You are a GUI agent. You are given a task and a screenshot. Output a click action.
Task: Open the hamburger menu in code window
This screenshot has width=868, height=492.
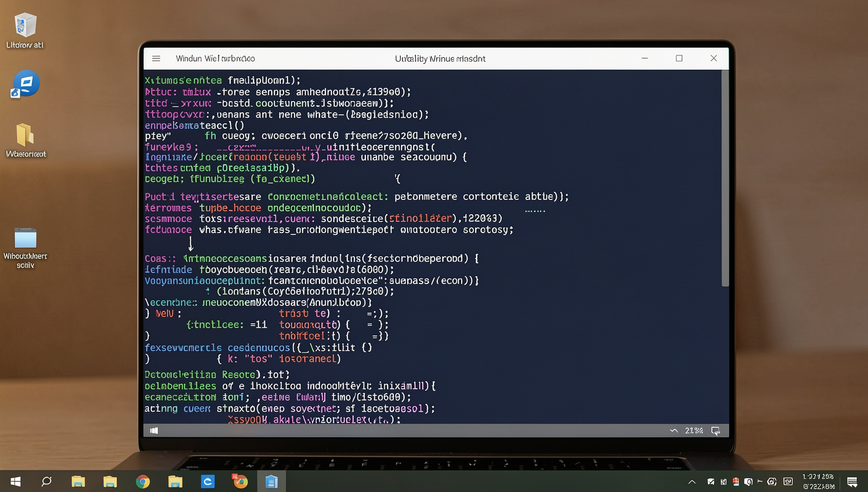(x=156, y=58)
